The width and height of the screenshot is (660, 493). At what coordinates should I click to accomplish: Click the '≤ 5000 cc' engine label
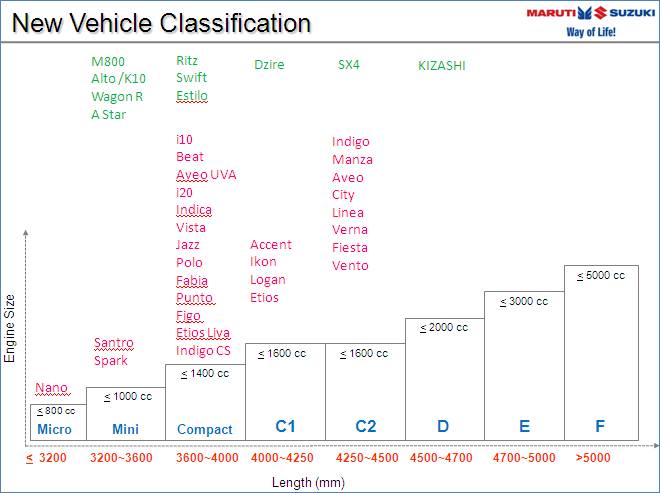600,276
